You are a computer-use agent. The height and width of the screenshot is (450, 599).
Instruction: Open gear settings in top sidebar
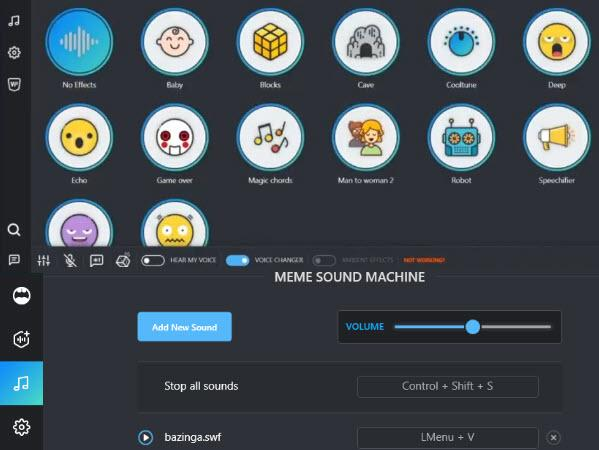14,52
